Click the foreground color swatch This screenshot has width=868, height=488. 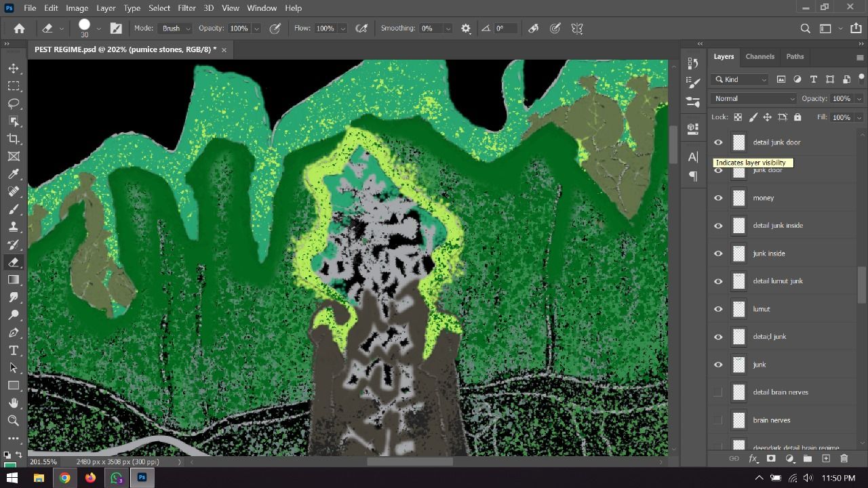9,465
